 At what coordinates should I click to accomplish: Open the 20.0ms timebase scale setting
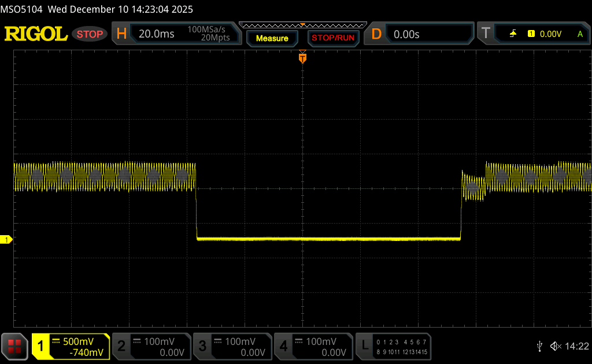157,34
